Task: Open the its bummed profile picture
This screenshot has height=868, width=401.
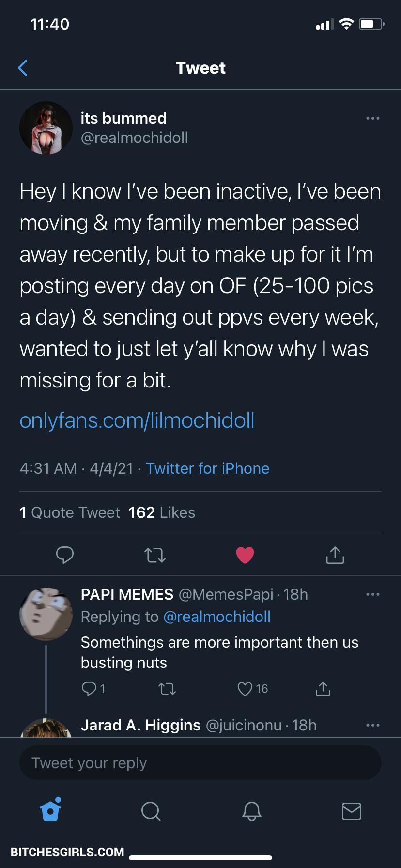Action: (x=46, y=128)
